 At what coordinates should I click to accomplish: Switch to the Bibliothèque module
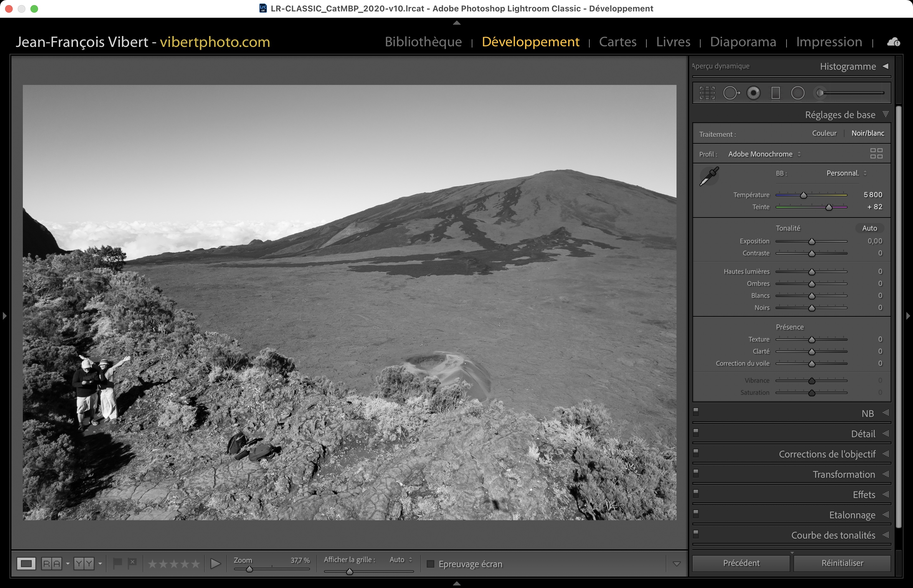click(x=423, y=42)
